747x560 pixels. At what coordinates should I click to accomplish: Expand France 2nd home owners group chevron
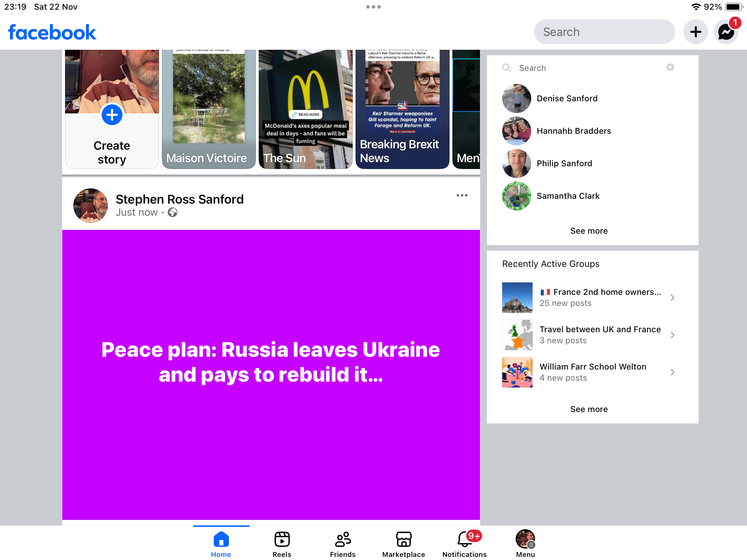672,298
